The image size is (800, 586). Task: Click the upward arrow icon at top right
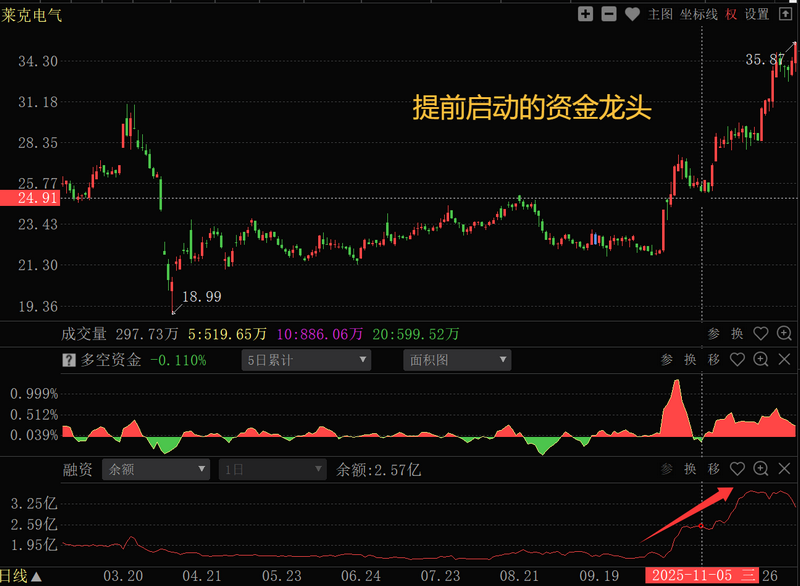point(785,15)
